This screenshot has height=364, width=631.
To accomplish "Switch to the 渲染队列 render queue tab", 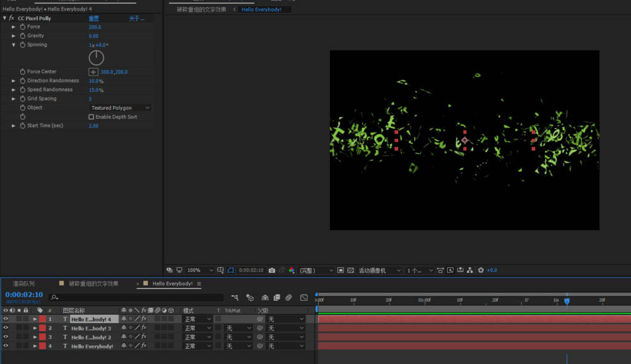I will [23, 284].
